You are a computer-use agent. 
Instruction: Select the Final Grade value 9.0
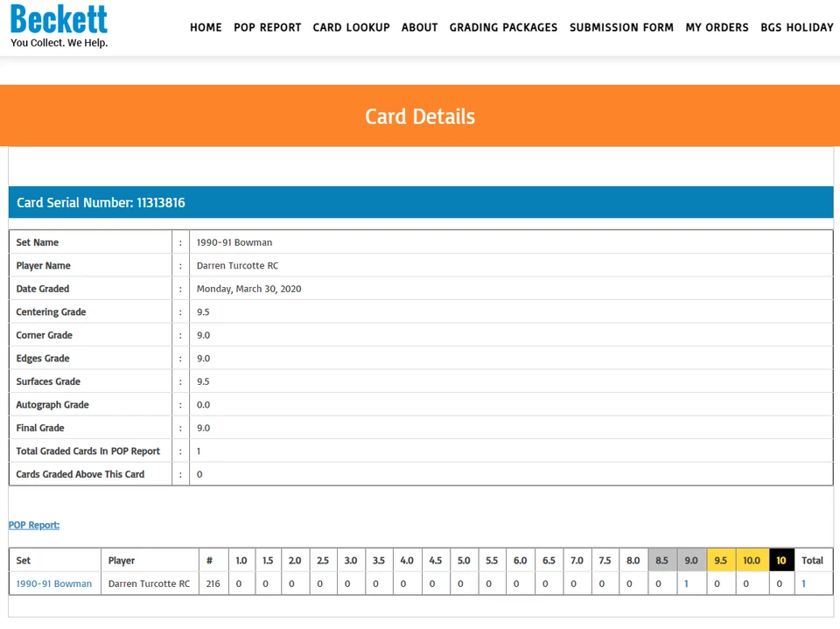click(203, 428)
